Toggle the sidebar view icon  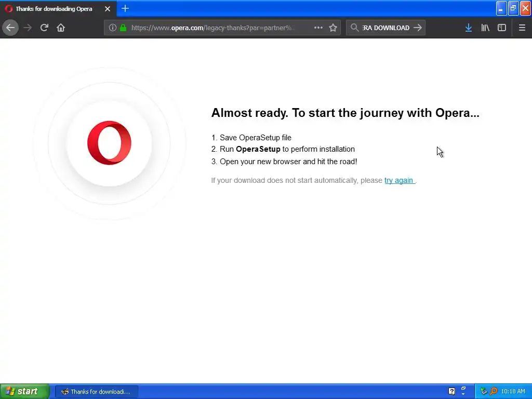point(502,28)
